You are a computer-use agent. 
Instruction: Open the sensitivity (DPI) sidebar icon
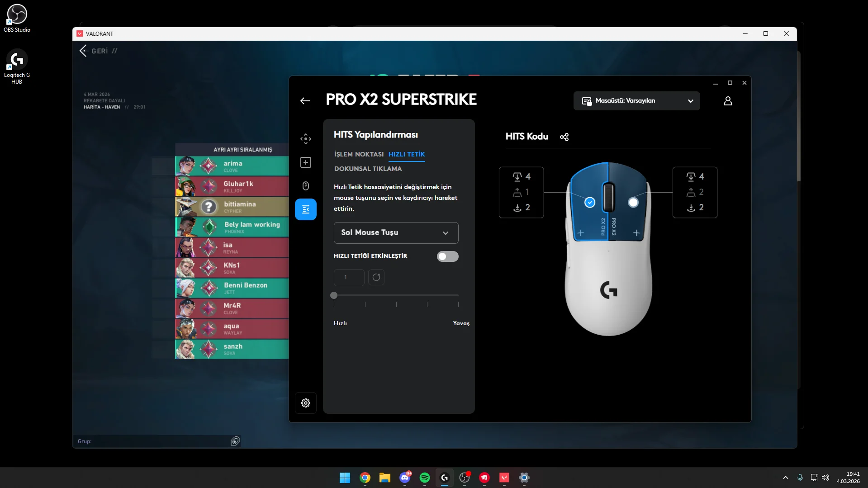pyautogui.click(x=306, y=139)
